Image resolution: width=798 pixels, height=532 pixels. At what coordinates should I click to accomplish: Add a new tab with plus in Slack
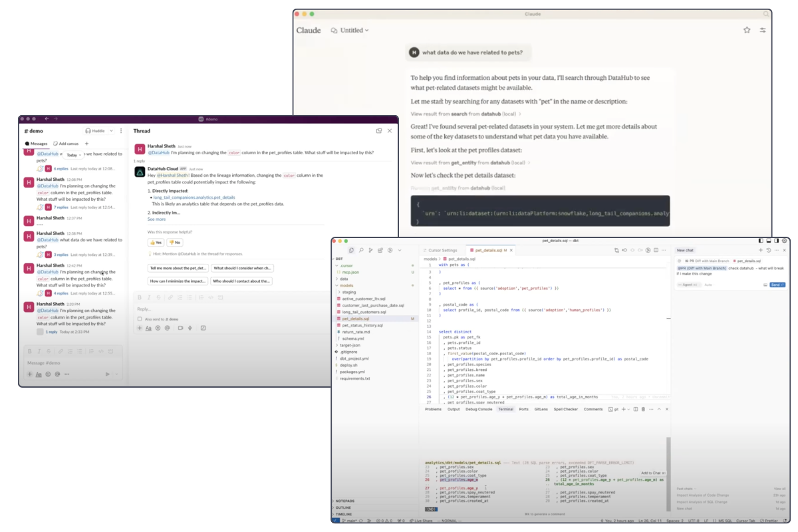(x=86, y=144)
